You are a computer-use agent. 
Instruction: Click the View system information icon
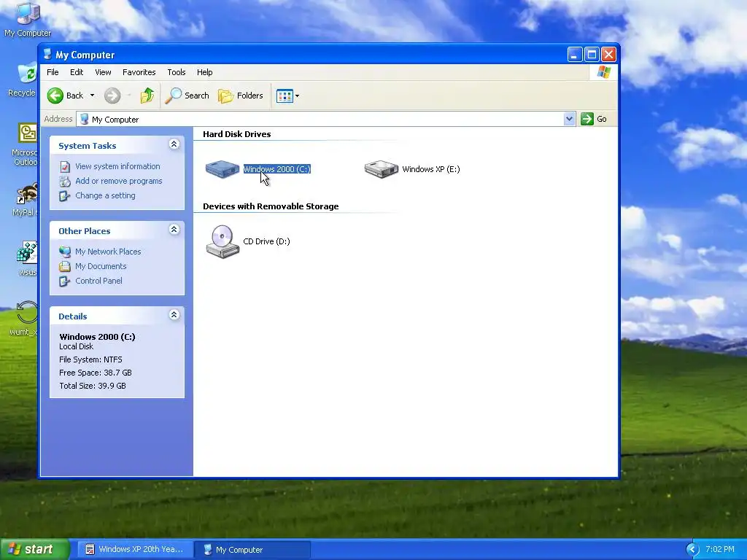[x=65, y=167]
